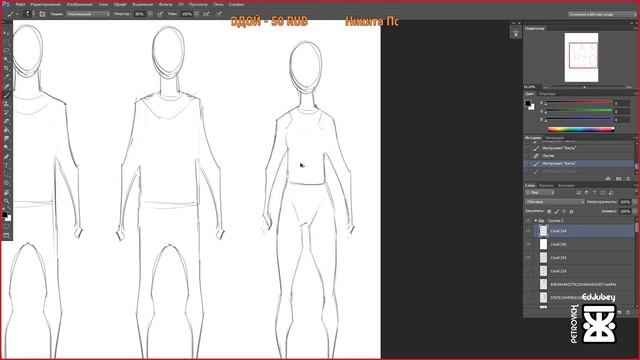Delete current state in History panel
Screen dimensions: 640x360
click(x=629, y=178)
